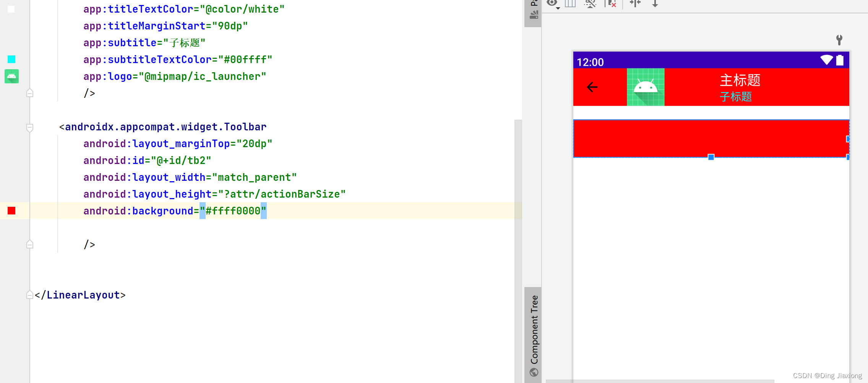
Task: Click the Infer Constraints pack icon
Action: click(635, 3)
